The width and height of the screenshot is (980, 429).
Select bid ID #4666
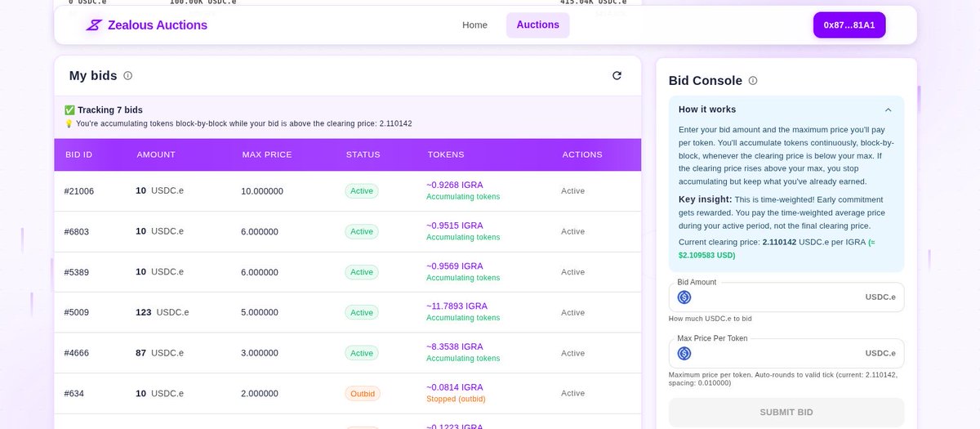[x=77, y=353]
